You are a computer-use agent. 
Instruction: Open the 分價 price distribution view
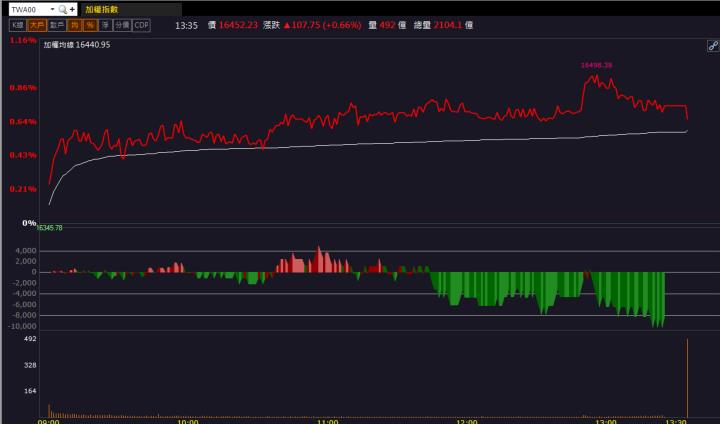click(121, 25)
